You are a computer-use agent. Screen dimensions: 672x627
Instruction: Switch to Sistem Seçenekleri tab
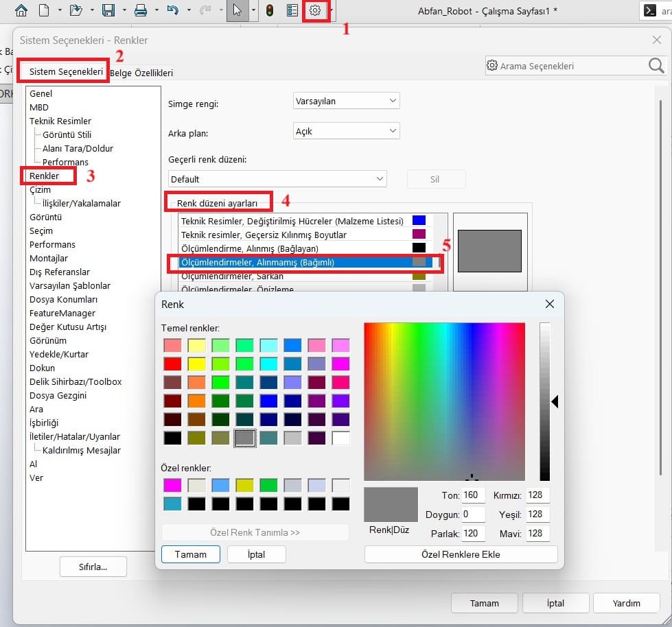coord(66,71)
